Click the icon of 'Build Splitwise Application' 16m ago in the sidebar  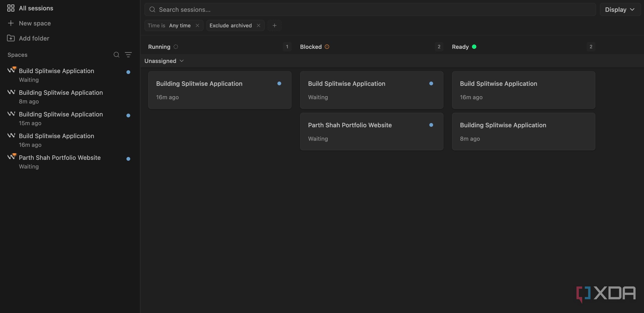click(x=11, y=135)
